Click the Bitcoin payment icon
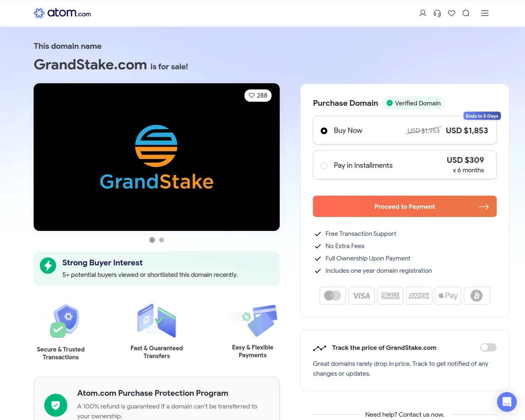 [477, 296]
